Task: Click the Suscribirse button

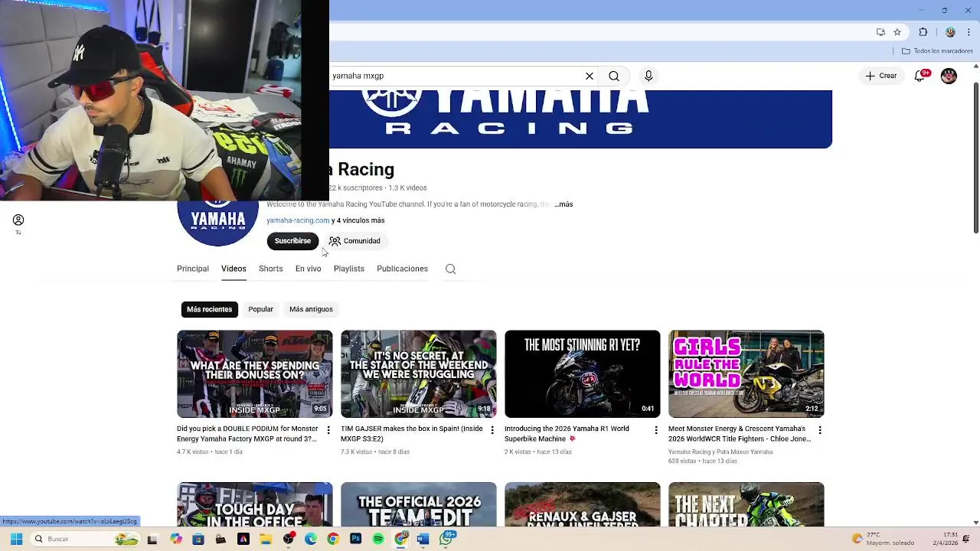Action: 292,241
